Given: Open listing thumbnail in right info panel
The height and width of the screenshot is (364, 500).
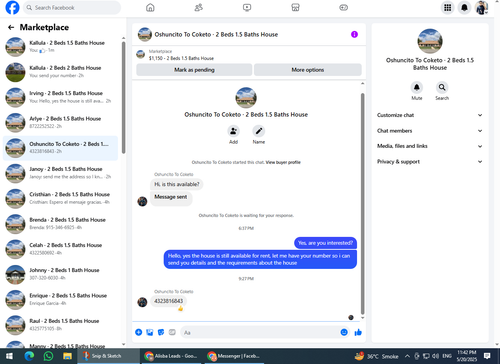Looking at the screenshot, I should [x=430, y=41].
